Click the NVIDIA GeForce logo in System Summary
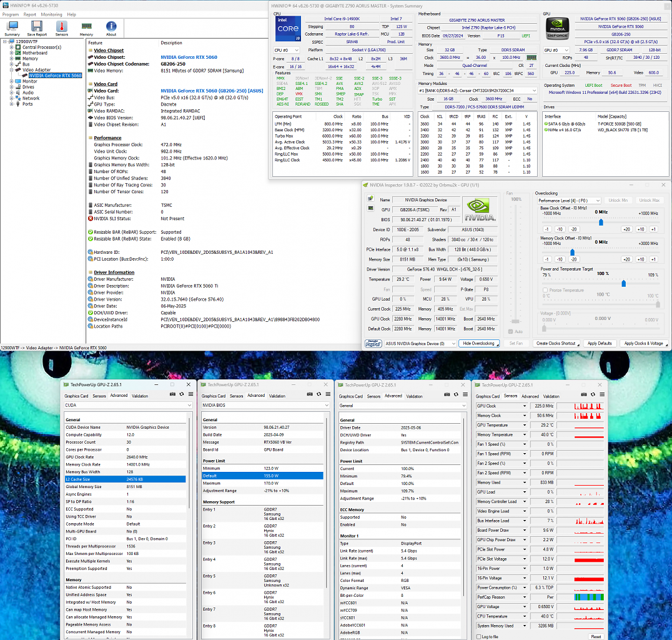The width and height of the screenshot is (672, 640). (558, 29)
